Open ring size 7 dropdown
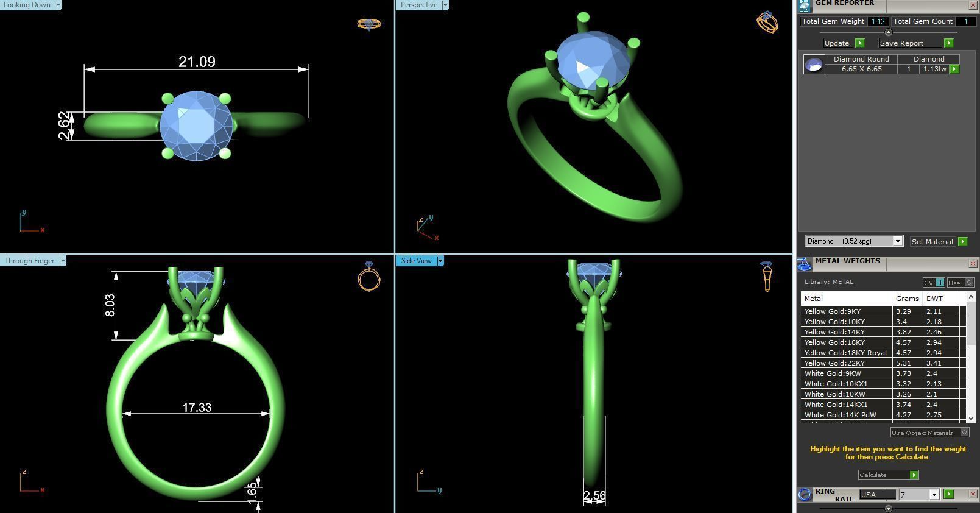This screenshot has width=980, height=513. 934,495
